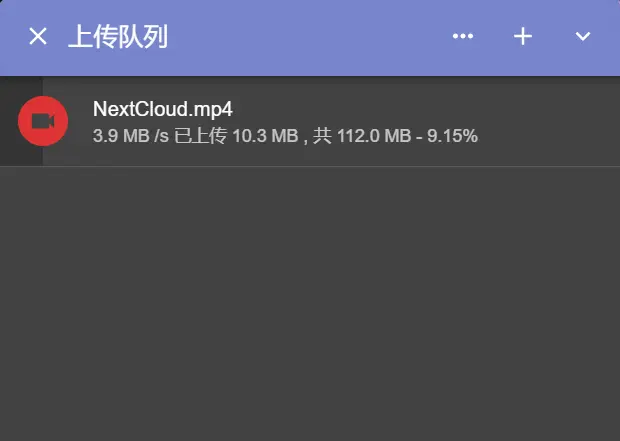Click the MB unit after 112.0
This screenshot has width=620, height=441.
398,136
